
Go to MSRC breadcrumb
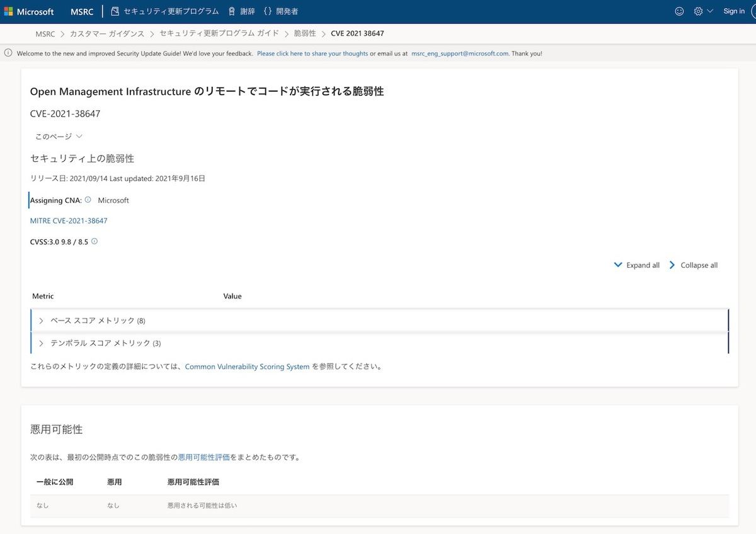coord(45,34)
